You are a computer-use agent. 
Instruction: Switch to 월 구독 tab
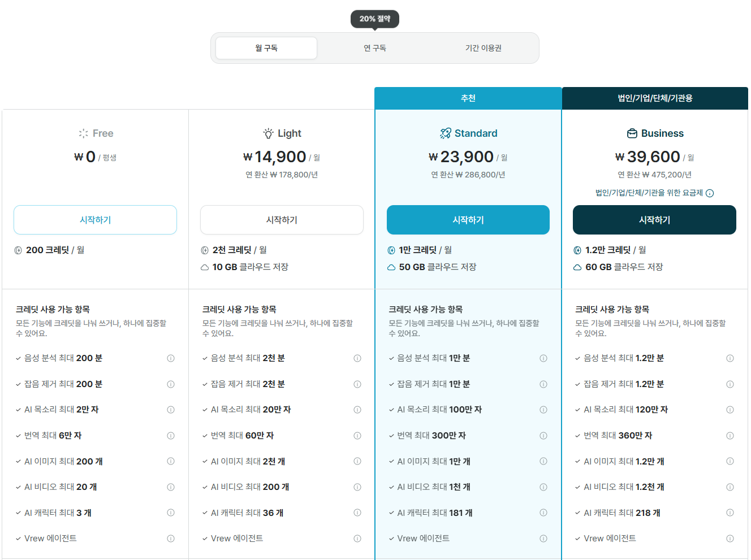pyautogui.click(x=266, y=48)
